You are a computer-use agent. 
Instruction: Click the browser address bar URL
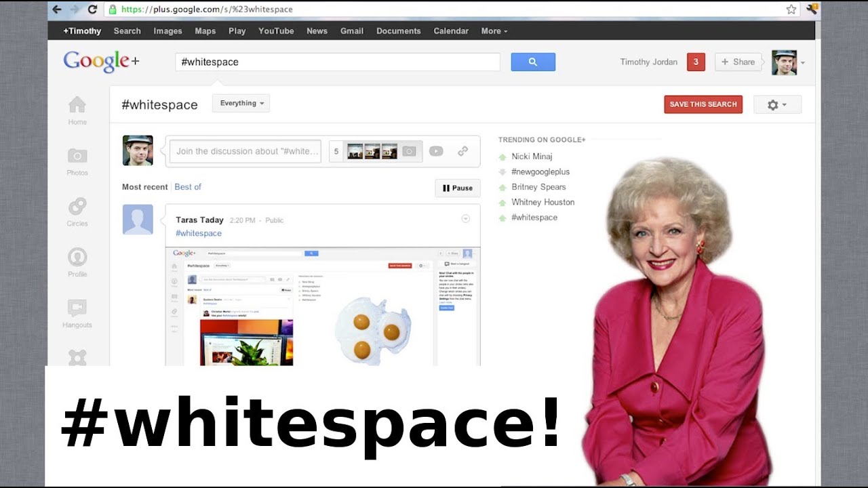point(208,9)
